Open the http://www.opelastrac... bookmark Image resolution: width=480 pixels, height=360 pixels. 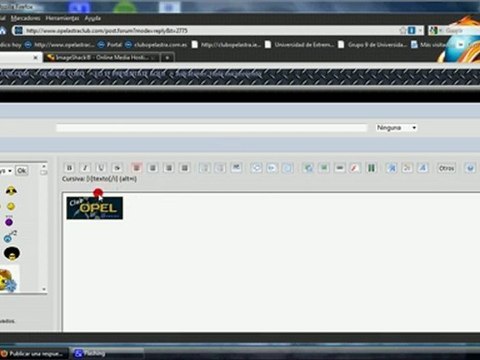pyautogui.click(x=60, y=45)
